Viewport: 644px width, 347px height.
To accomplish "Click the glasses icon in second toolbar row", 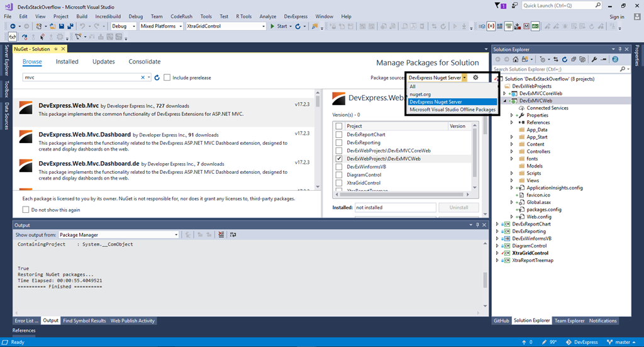I will click(x=13, y=37).
